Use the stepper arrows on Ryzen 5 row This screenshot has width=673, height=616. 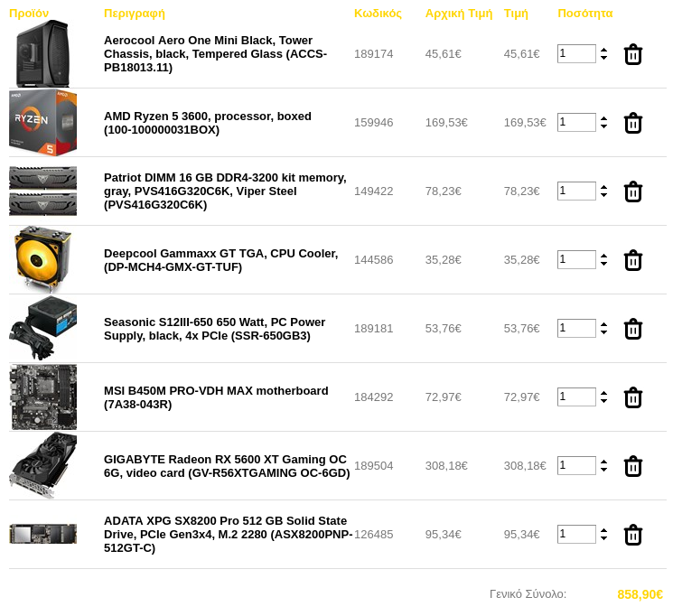point(604,122)
